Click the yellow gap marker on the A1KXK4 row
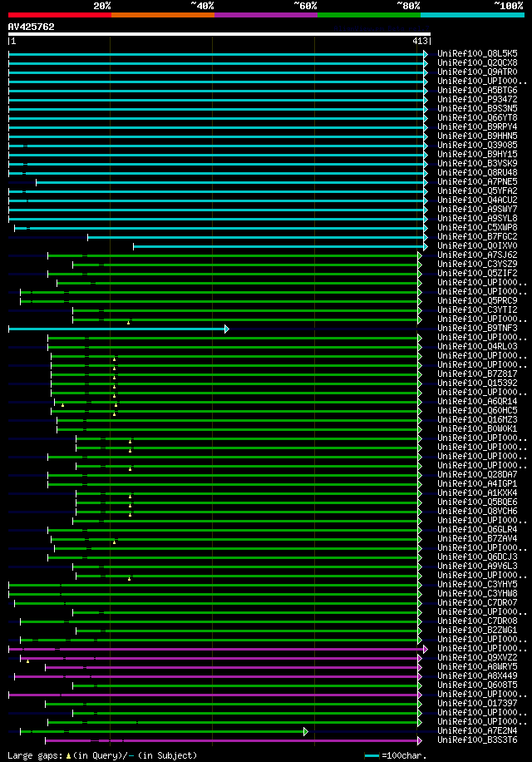 coord(130,497)
